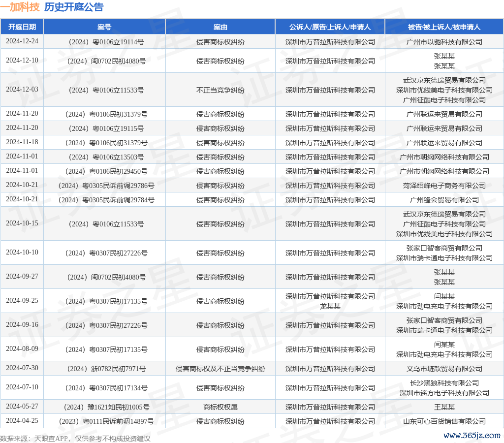Click the 侵害商标权及不正当竞争纠纷 cell
Viewport: 504px width, 443px height.
(220, 369)
